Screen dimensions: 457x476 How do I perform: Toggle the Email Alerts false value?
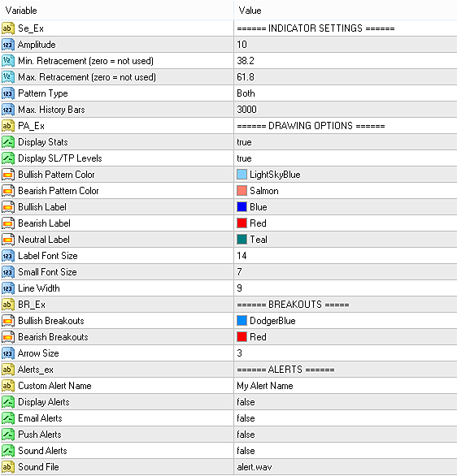(346, 418)
